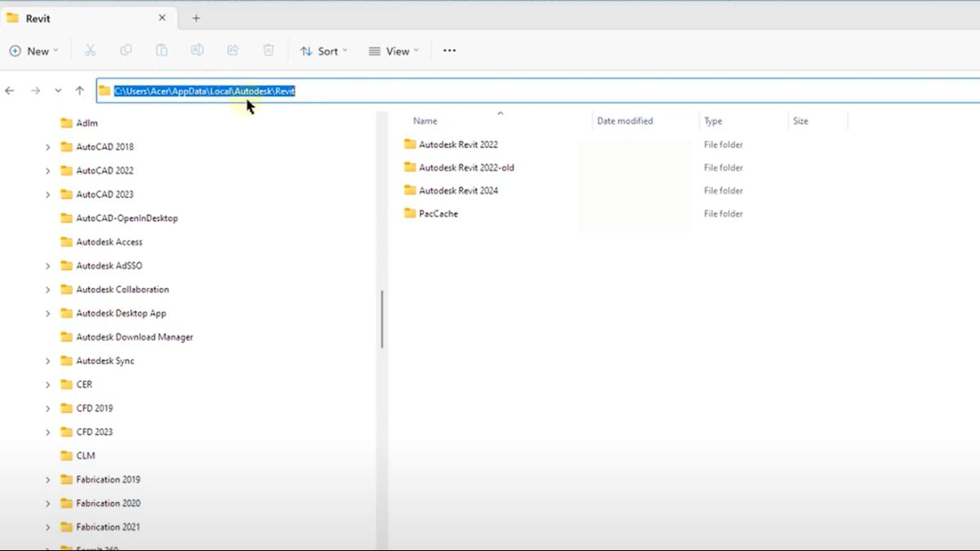Select Adlm in navigation tree
The width and height of the screenshot is (980, 551).
[87, 123]
